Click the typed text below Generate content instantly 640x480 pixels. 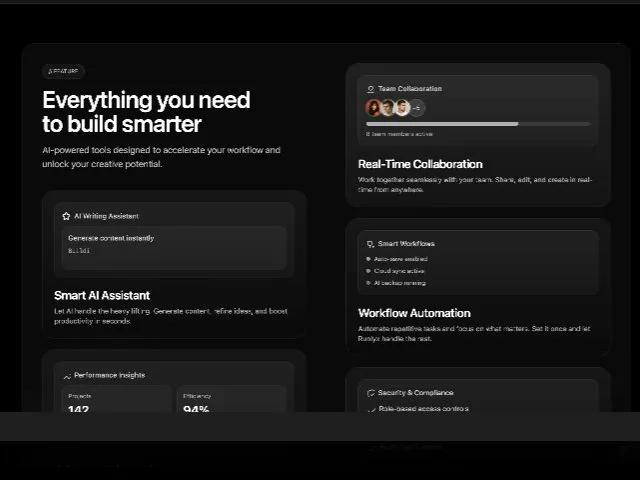(x=79, y=251)
